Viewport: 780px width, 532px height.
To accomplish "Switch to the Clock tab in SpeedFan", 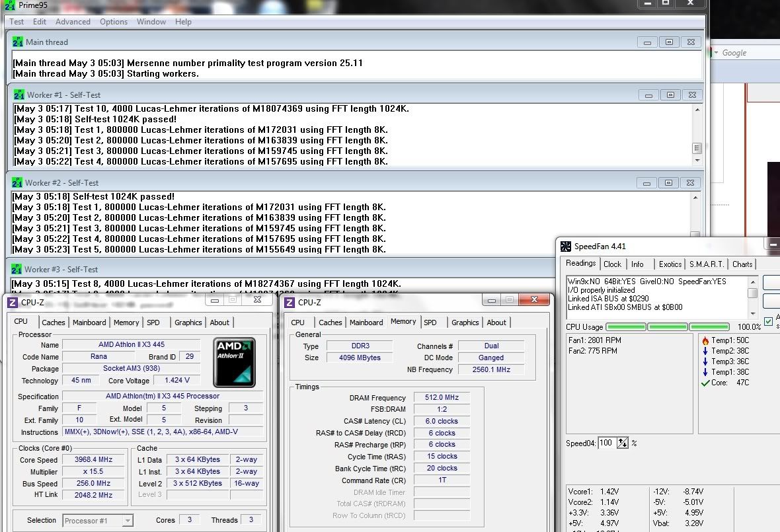I will tap(612, 264).
